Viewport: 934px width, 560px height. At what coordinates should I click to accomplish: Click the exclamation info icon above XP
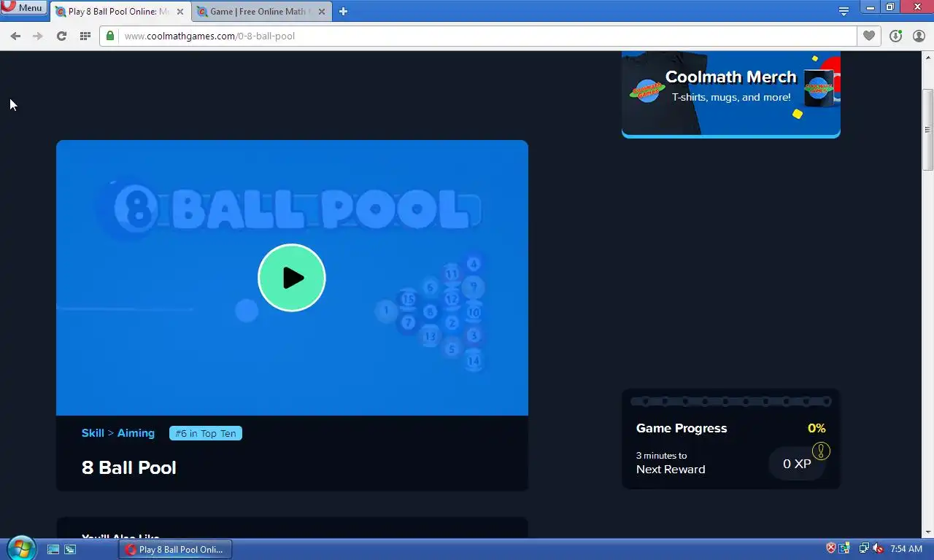pyautogui.click(x=821, y=451)
